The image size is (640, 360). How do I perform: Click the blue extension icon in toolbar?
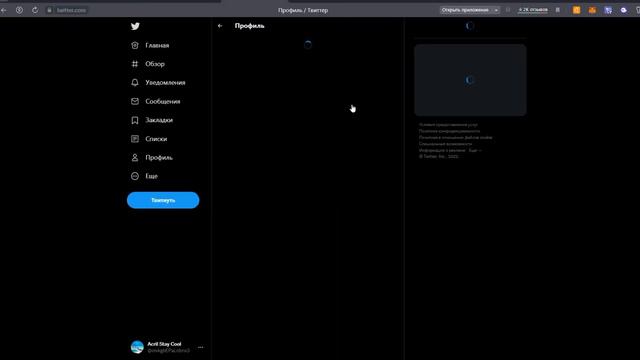608,10
